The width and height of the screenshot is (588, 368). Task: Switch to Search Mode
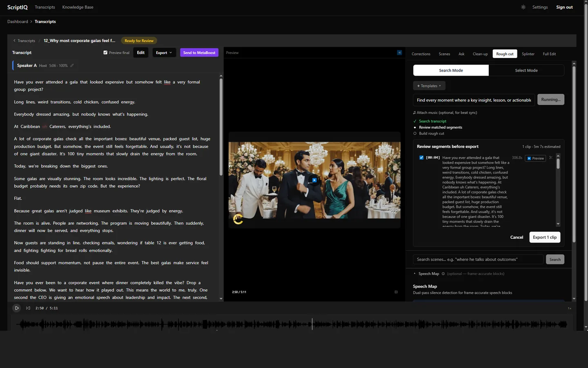point(451,70)
